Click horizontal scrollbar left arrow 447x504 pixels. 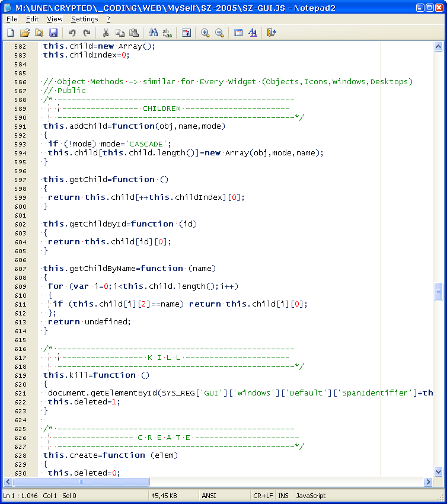pos(8,481)
